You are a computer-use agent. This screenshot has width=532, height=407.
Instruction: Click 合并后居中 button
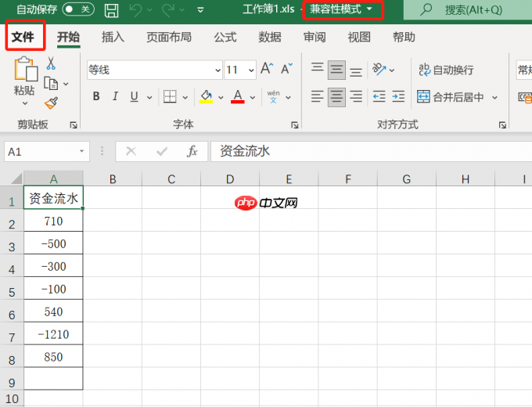450,97
